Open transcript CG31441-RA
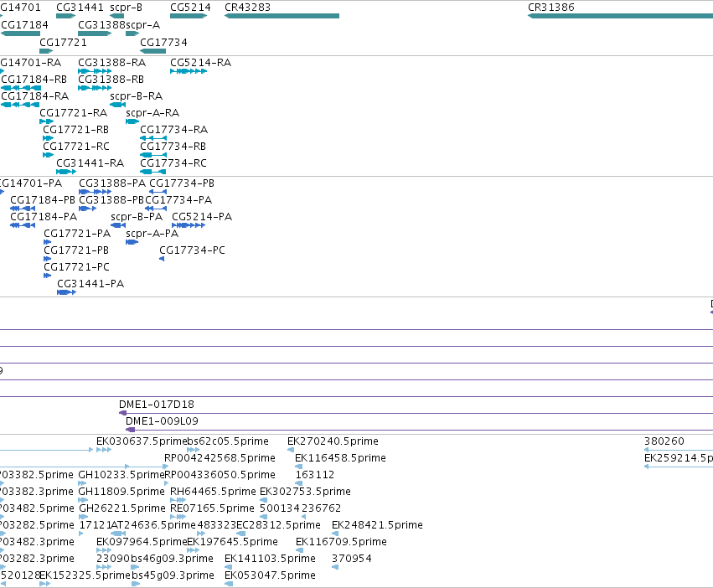 coord(90,162)
